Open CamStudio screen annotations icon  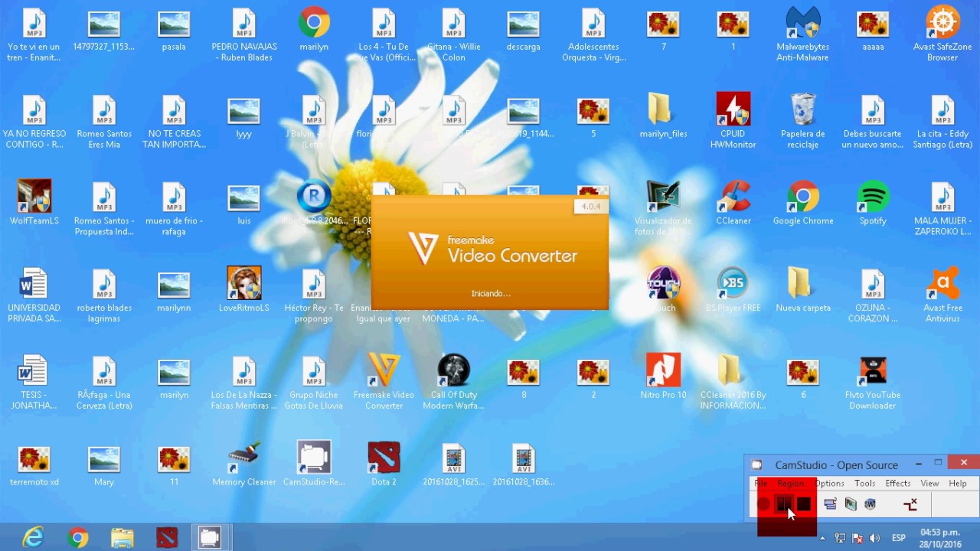coord(850,504)
